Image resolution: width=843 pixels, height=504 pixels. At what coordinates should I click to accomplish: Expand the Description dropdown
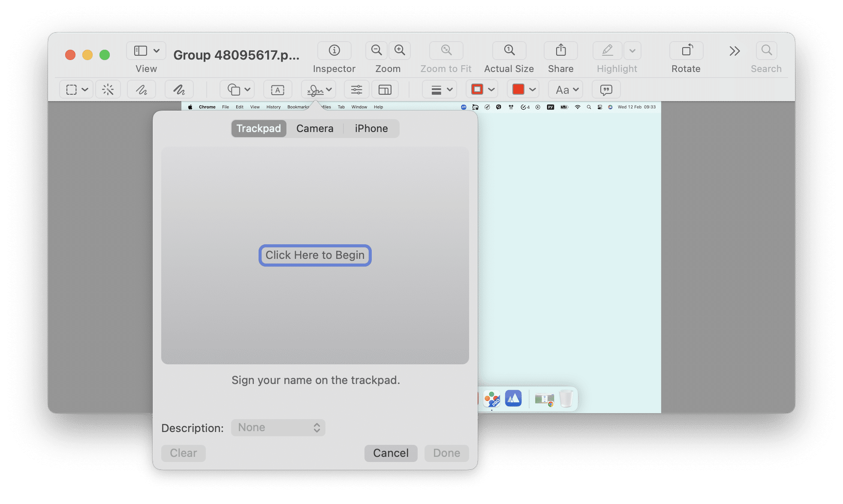(x=277, y=427)
